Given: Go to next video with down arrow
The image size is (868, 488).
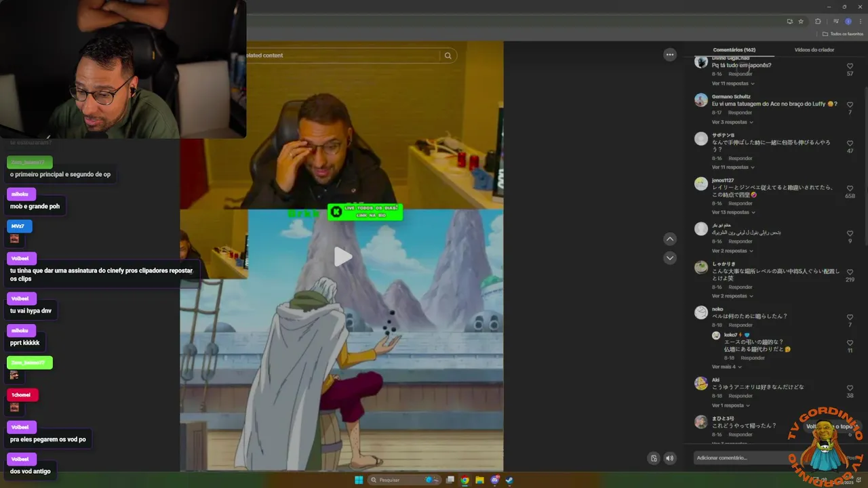Looking at the screenshot, I should 670,258.
